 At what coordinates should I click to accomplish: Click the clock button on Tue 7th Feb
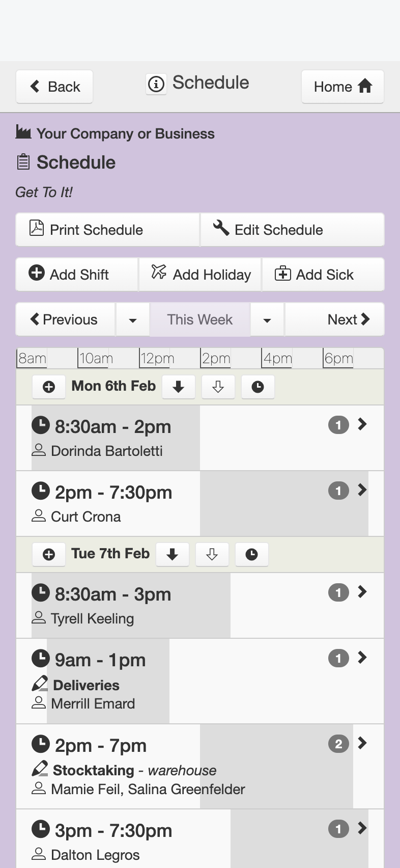(251, 555)
